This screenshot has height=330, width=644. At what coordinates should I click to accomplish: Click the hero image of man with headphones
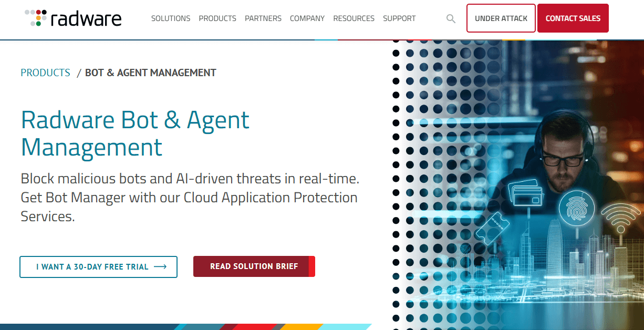[x=518, y=184]
